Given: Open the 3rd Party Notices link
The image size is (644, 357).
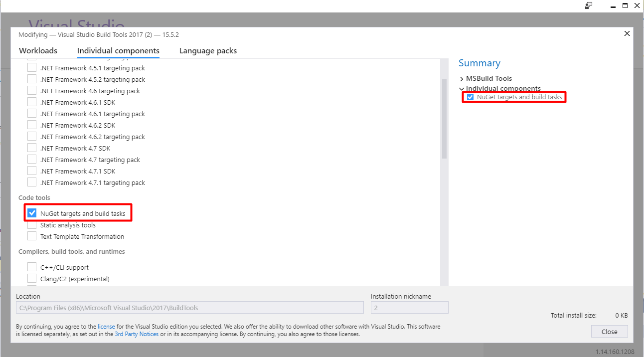Looking at the screenshot, I should [137, 334].
